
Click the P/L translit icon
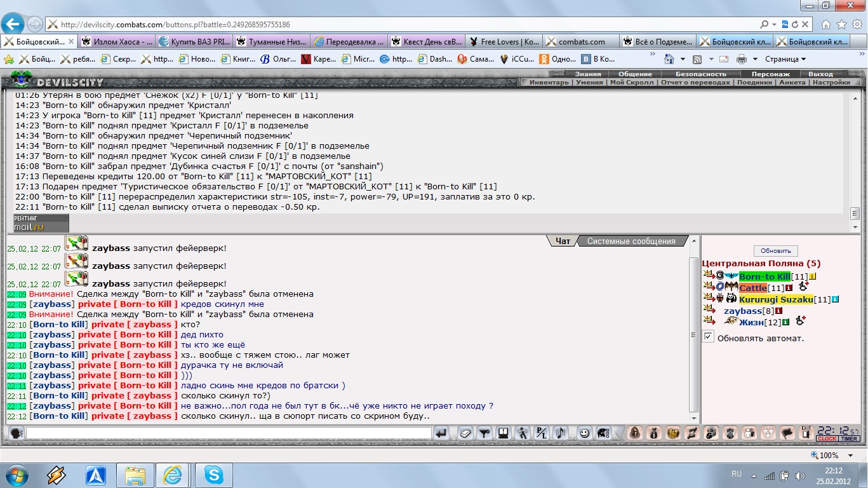[x=542, y=433]
